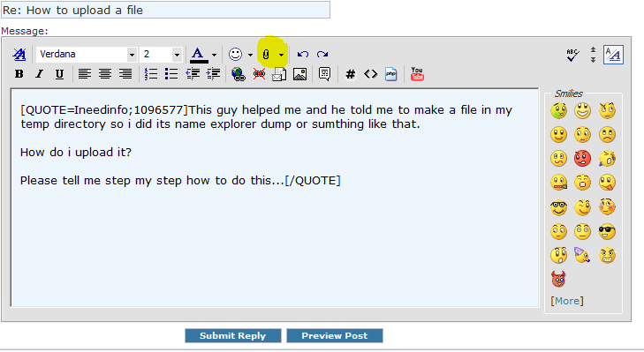Toggle Italic formatting

pyautogui.click(x=39, y=74)
